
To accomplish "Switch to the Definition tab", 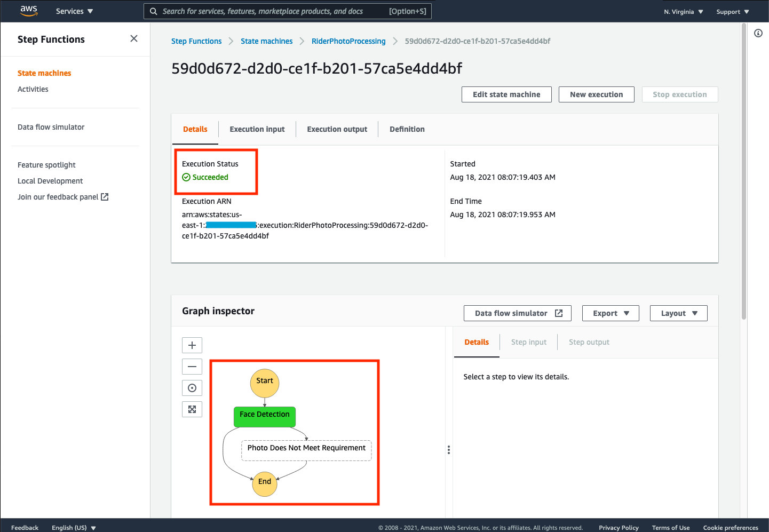I will (407, 129).
